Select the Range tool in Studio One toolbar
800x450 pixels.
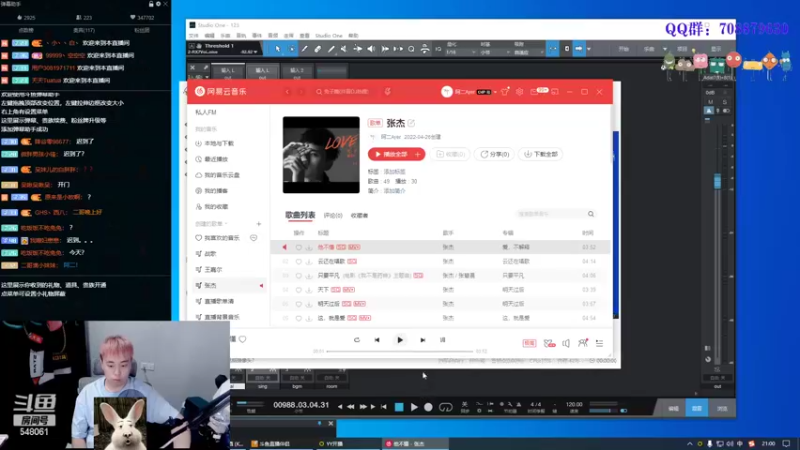pos(291,49)
